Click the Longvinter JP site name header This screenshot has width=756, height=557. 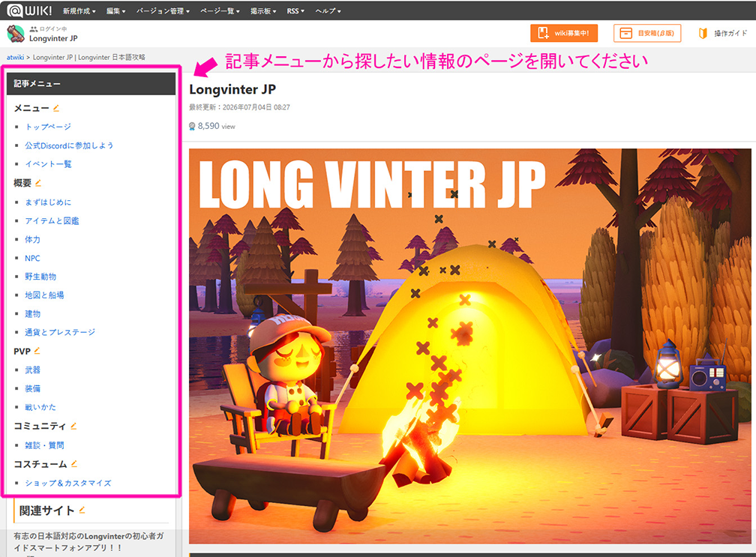(x=53, y=38)
